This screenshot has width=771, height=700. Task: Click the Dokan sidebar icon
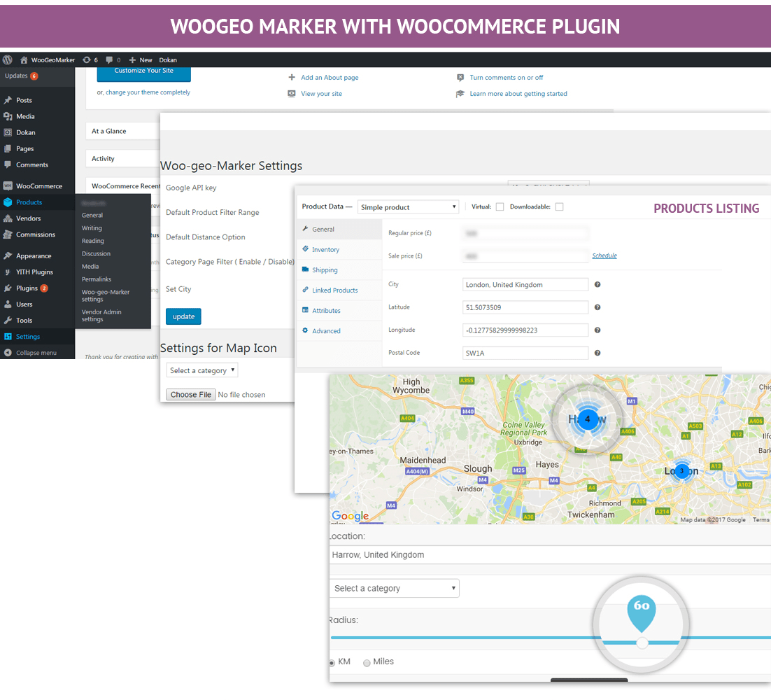pos(8,133)
